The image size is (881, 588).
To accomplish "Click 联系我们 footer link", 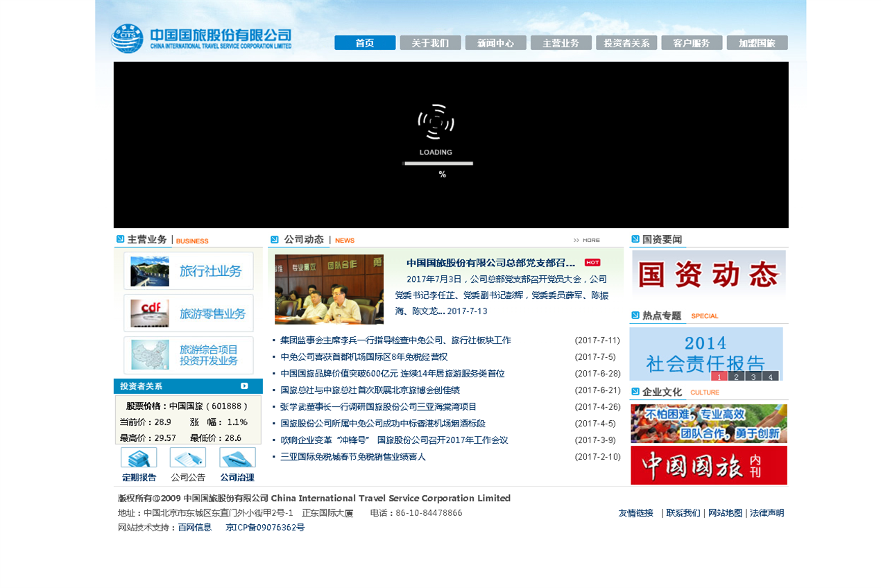I will pos(683,513).
